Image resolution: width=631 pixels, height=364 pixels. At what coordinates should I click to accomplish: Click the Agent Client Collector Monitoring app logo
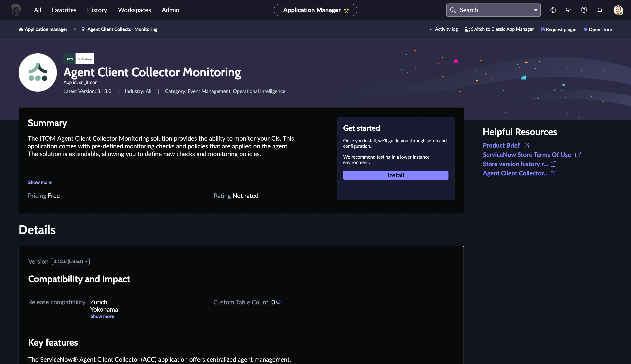tap(38, 73)
